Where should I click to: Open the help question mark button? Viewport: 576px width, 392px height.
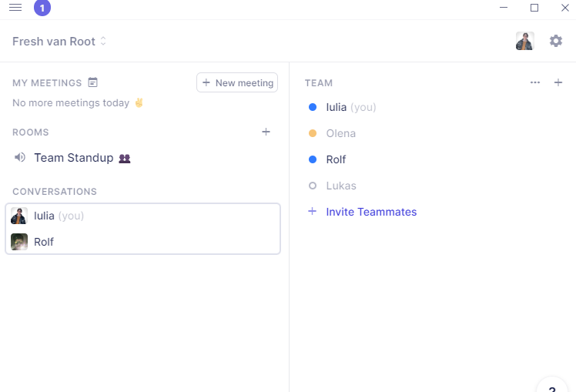[x=552, y=387]
